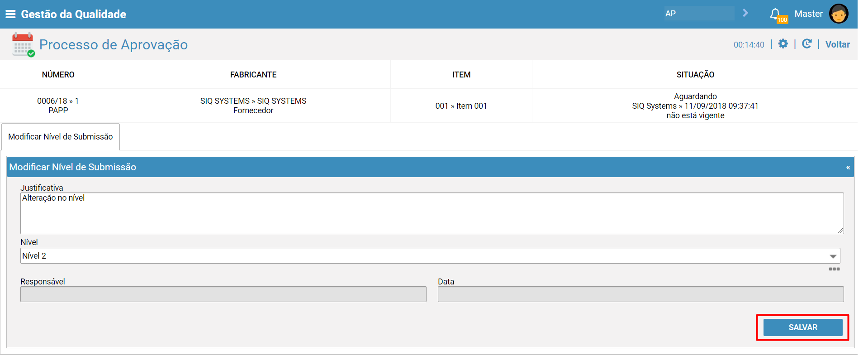
Task: Click the AP search input field
Action: point(699,14)
